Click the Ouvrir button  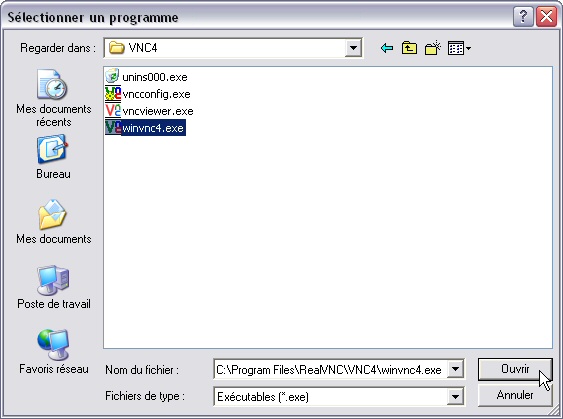coord(515,369)
